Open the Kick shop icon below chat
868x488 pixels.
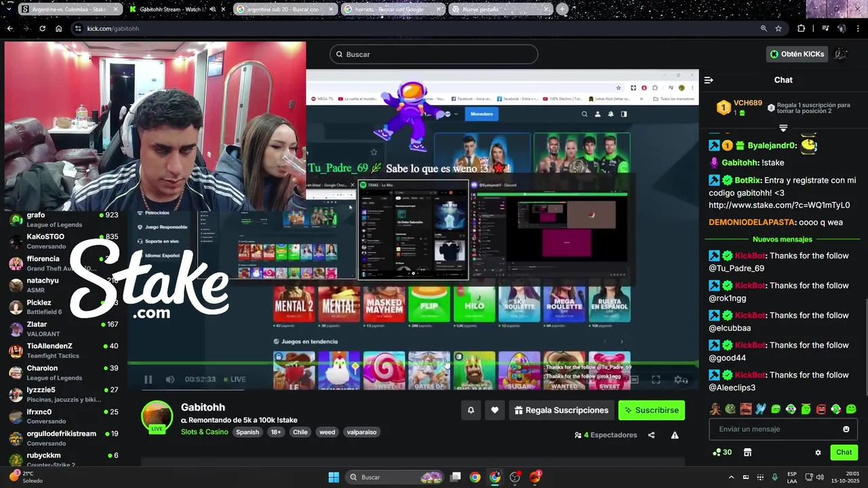[x=747, y=452]
